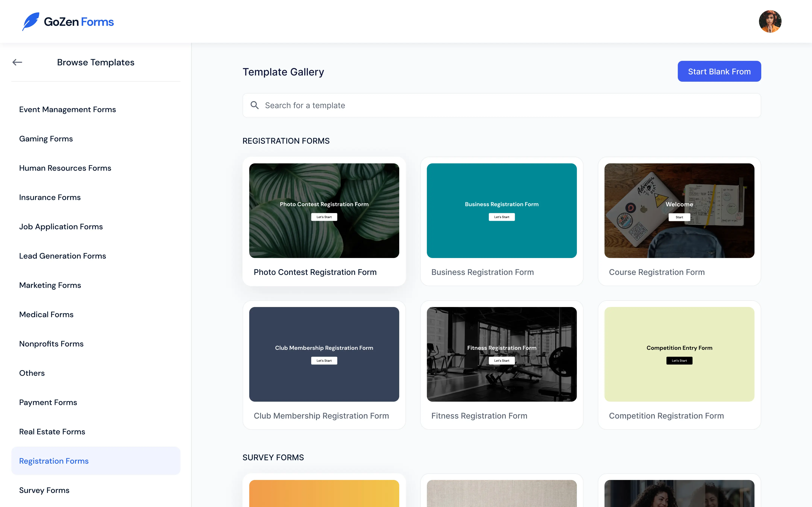The width and height of the screenshot is (812, 507).
Task: Select Event Management Forms category
Action: (67, 110)
